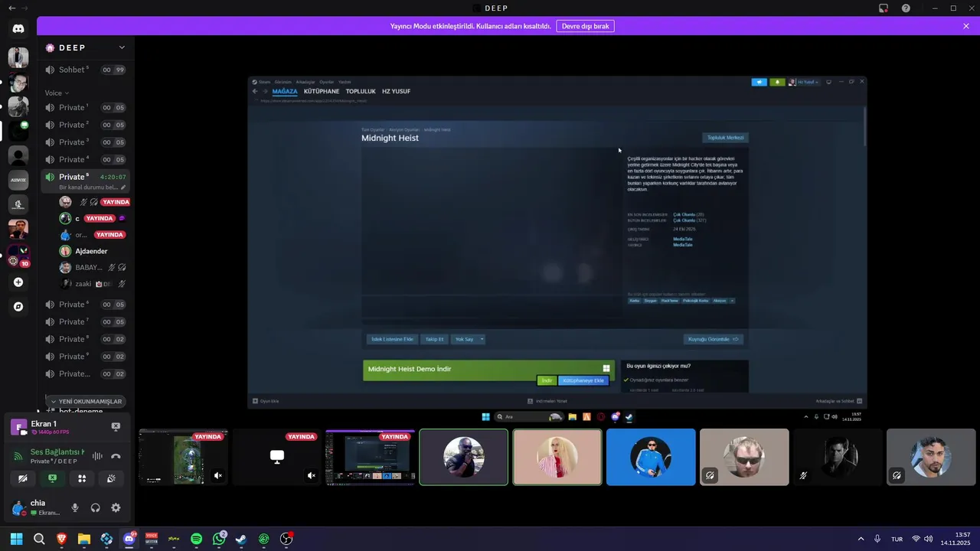Click Devre dışı bırak button
This screenshot has width=980, height=551.
(x=586, y=26)
